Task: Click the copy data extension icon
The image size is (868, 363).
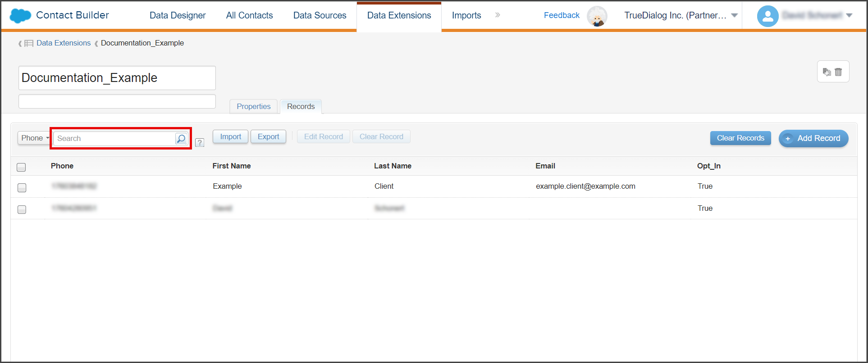Action: tap(827, 72)
